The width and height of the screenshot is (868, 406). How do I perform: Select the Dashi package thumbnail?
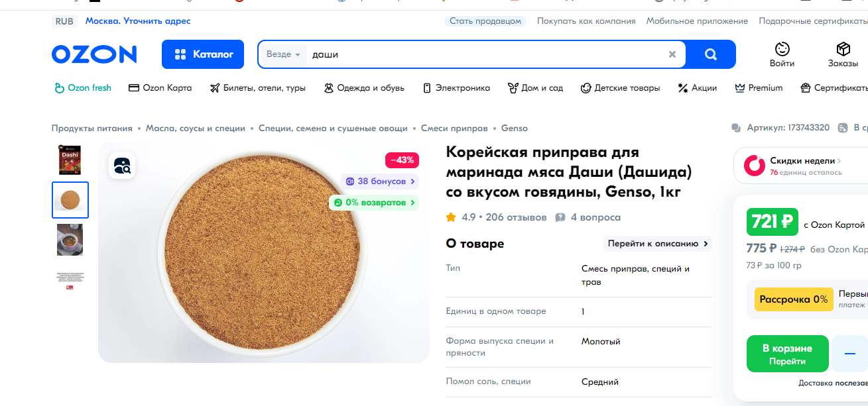coord(70,160)
